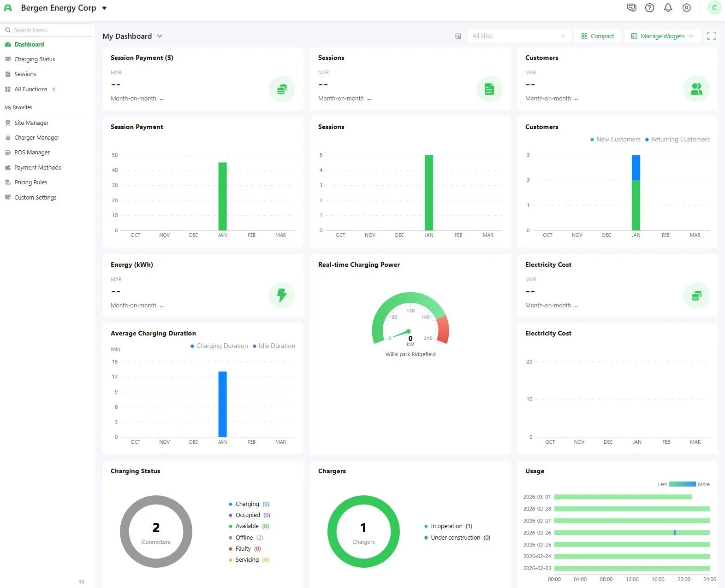Click the Sessions document icon
Screen dimensions: 725x588
[x=489, y=89]
